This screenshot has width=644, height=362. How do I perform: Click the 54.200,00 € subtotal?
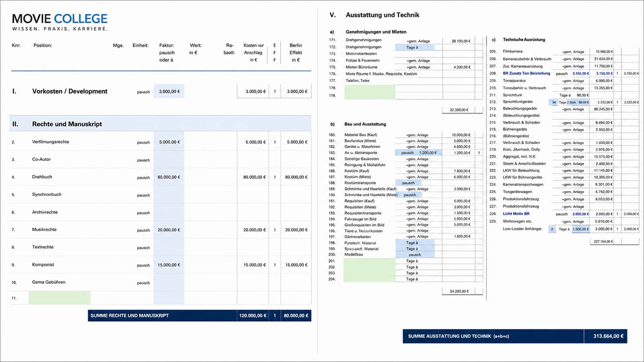[459, 291]
